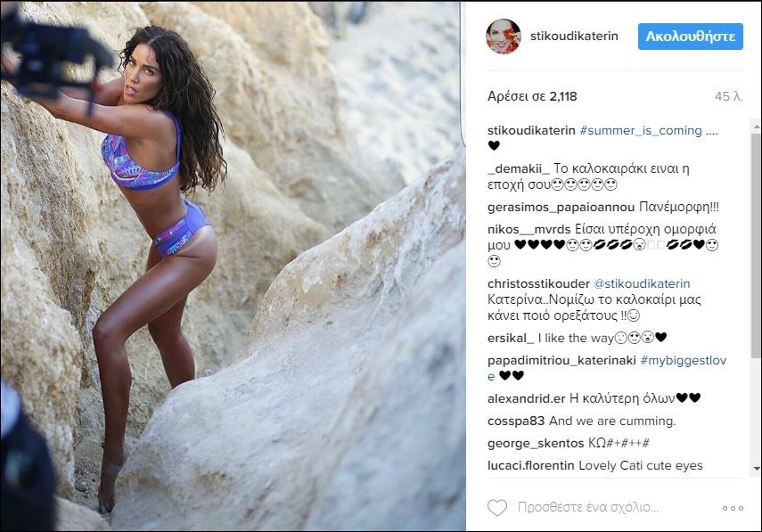Open gerasimos_papaioannou profile link
The image size is (762, 532).
point(561,208)
